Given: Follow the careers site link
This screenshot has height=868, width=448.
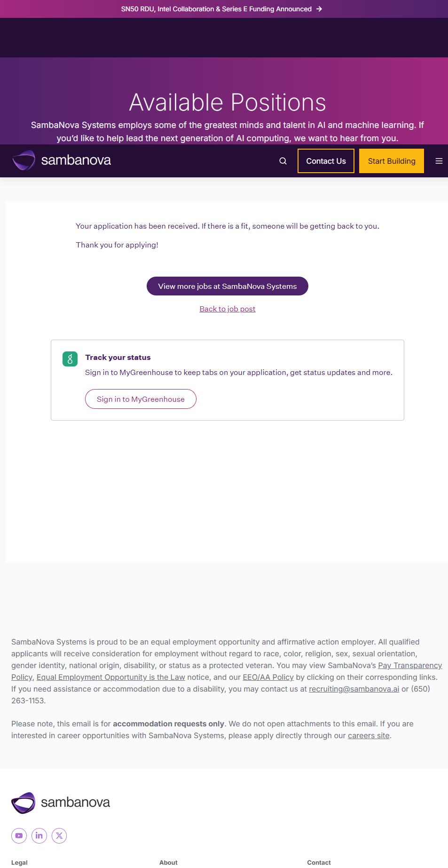Looking at the screenshot, I should click(x=369, y=736).
